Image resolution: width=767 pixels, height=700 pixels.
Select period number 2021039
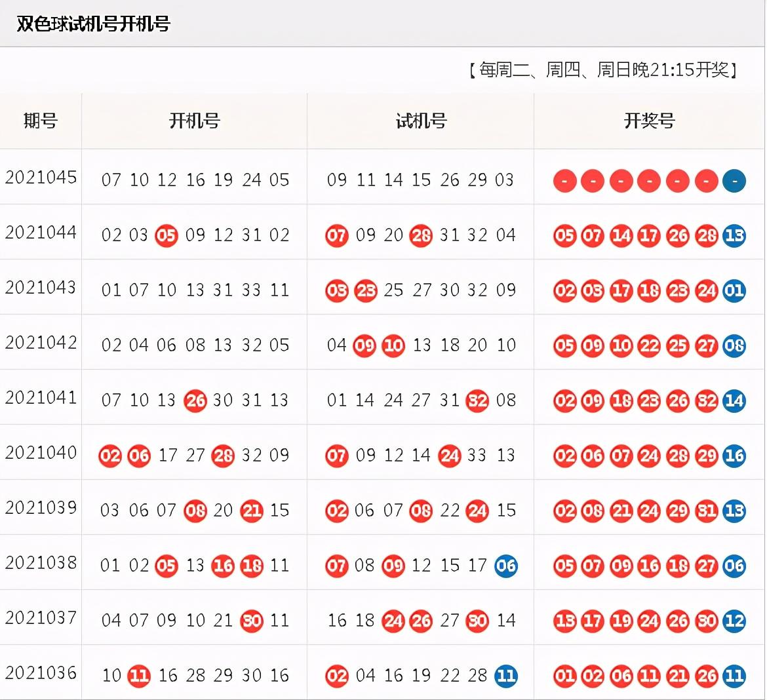pos(41,507)
